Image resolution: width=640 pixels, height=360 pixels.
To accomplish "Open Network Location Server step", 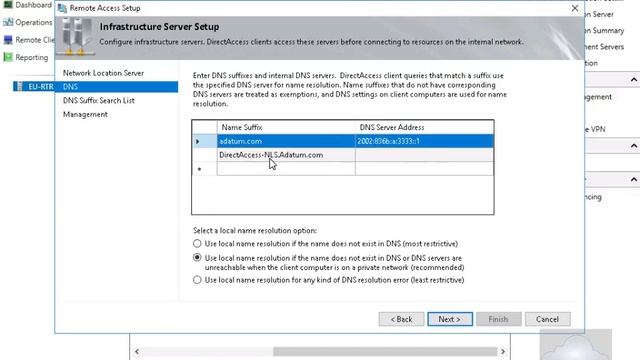I will click(x=103, y=73).
